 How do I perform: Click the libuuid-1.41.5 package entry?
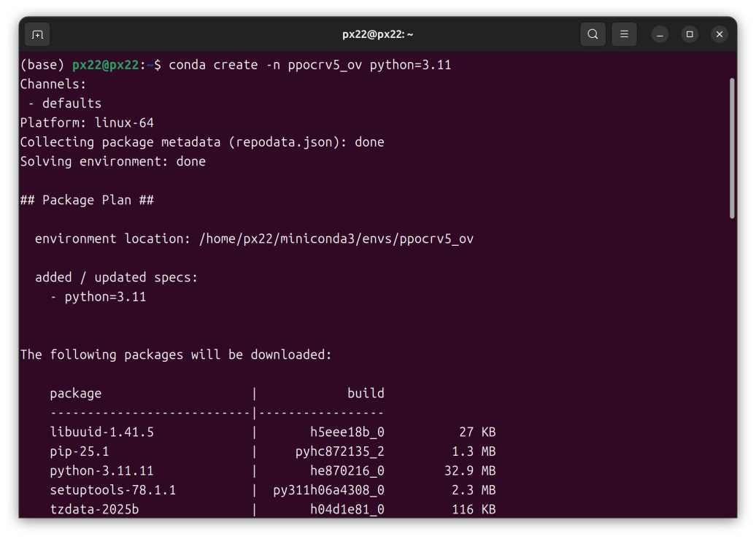(x=101, y=432)
